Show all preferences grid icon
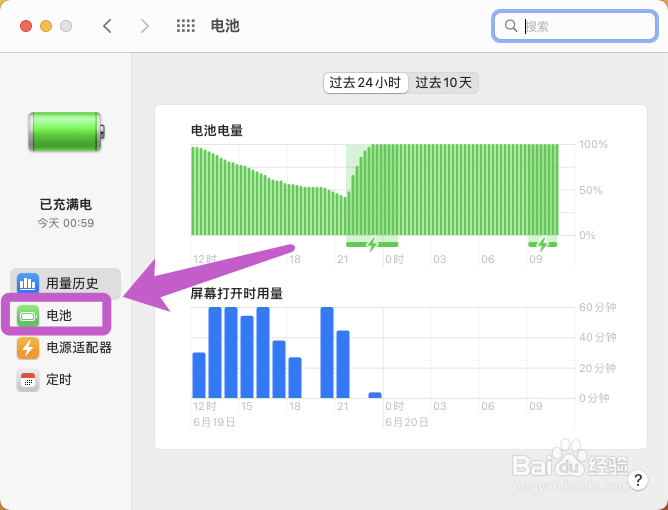Image resolution: width=668 pixels, height=510 pixels. point(186,26)
